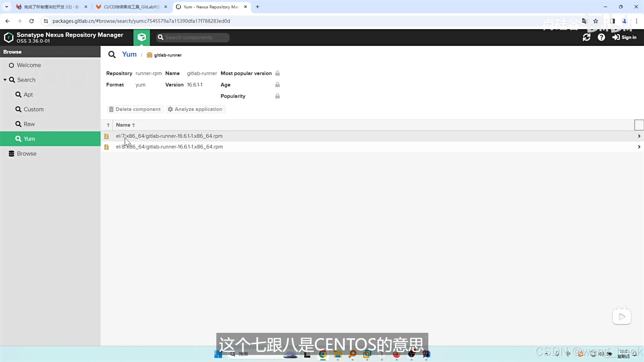Focus the Search components field
The width and height of the screenshot is (644, 362).
point(193,38)
